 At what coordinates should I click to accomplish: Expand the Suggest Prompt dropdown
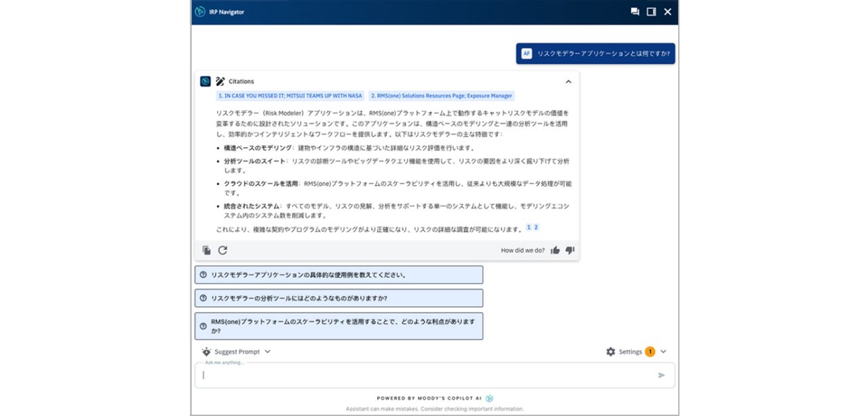tap(268, 352)
